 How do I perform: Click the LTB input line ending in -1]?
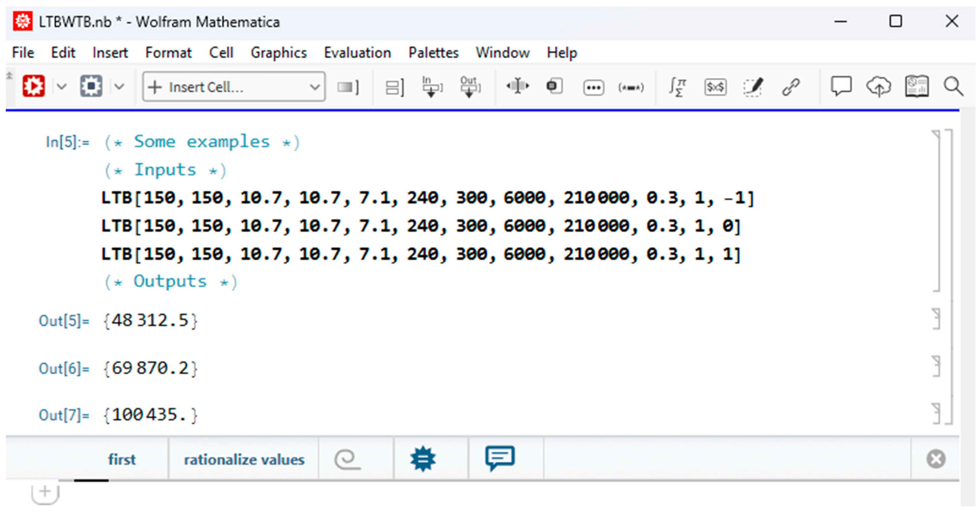[x=428, y=198]
